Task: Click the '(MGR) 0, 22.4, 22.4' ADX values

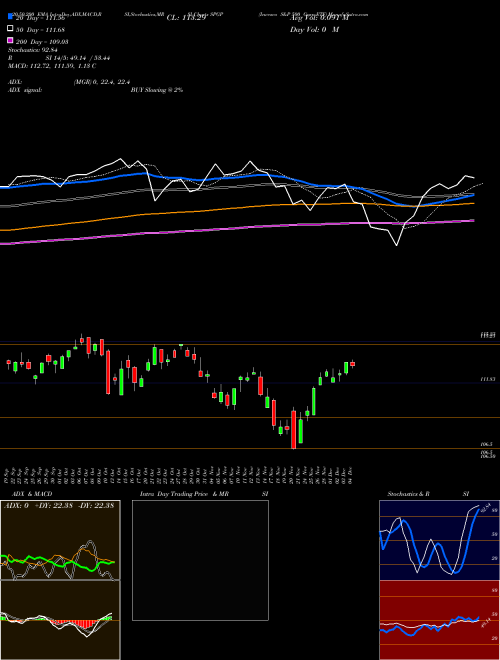Action: coord(102,82)
